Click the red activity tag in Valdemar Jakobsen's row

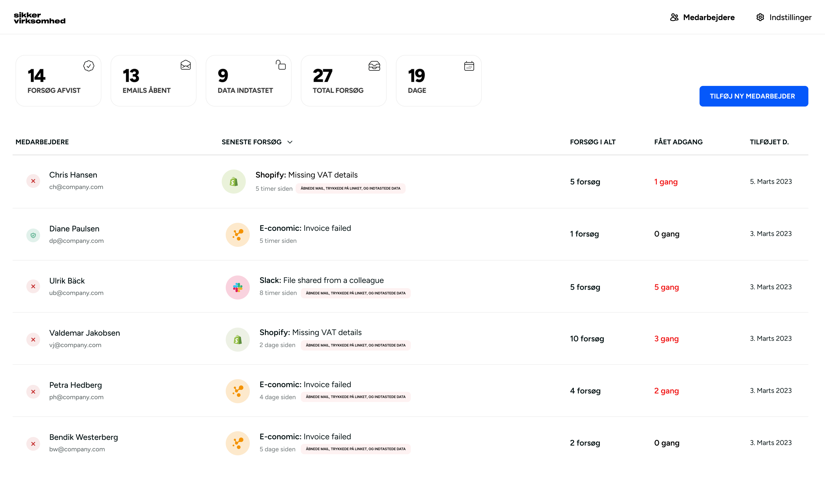coord(356,345)
